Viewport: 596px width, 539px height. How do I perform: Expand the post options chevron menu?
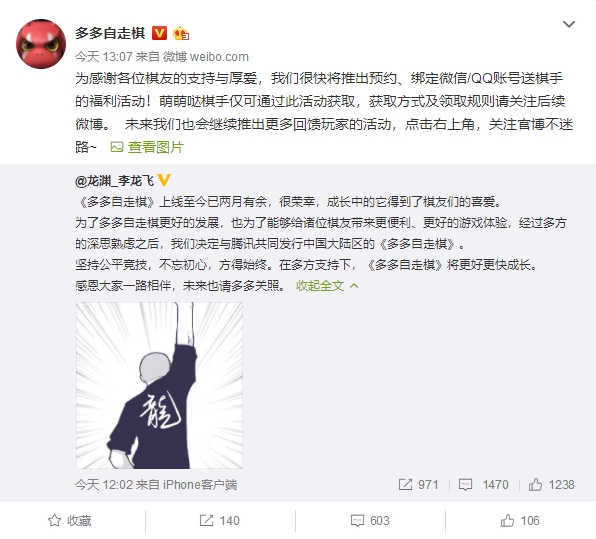point(569,24)
